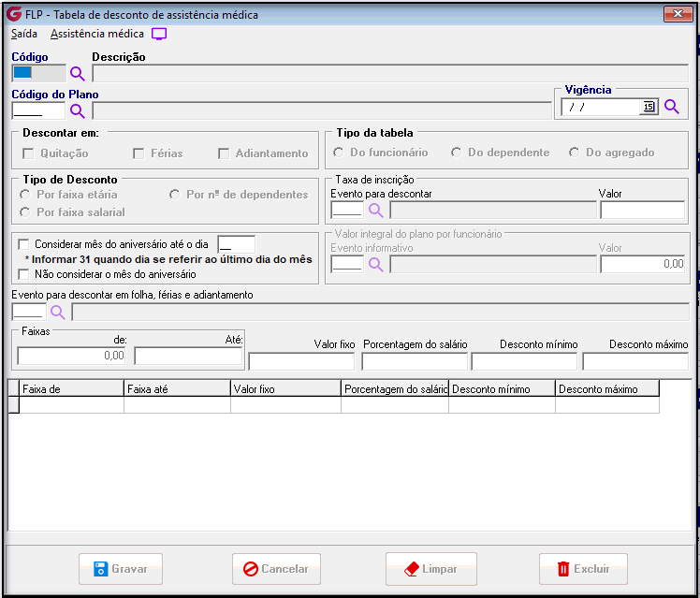The image size is (700, 598).
Task: Click the Vigência date field
Action: tap(601, 107)
